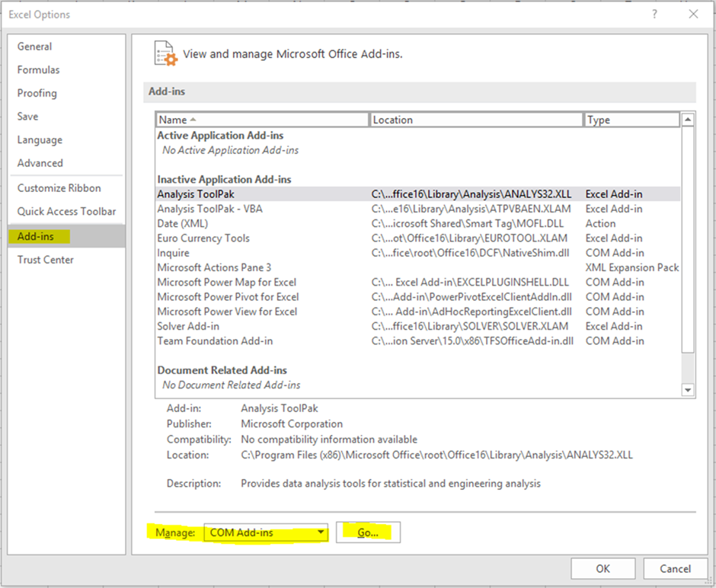
Task: Select Euro Currency Tools add-in
Action: click(417, 238)
